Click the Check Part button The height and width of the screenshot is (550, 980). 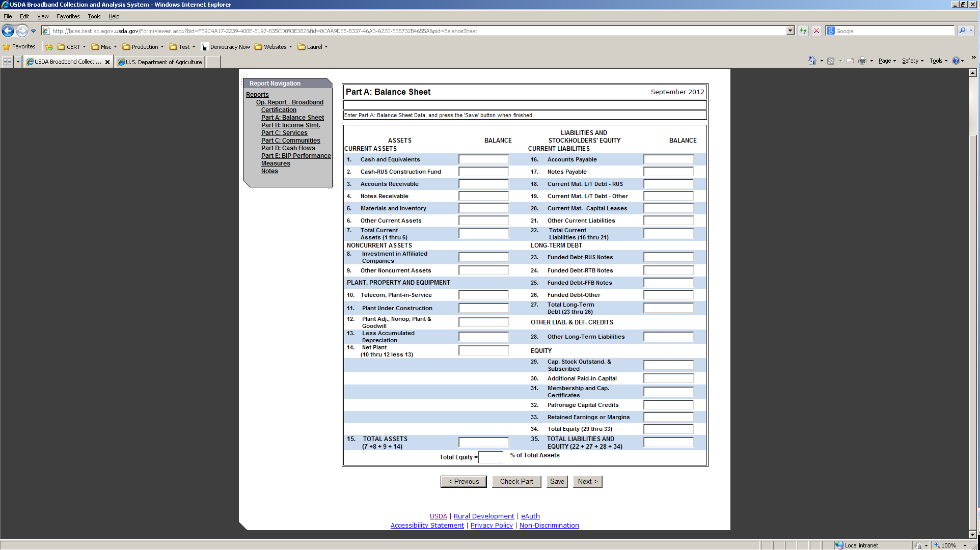[516, 482]
